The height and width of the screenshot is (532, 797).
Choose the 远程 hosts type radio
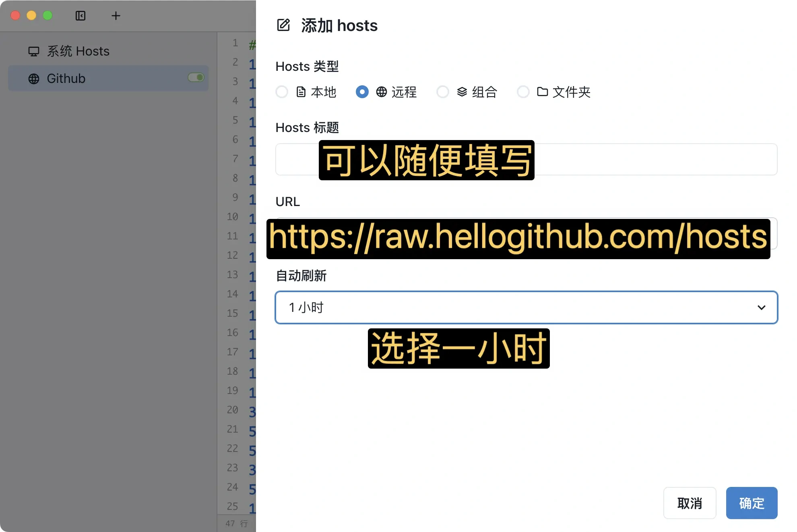362,92
